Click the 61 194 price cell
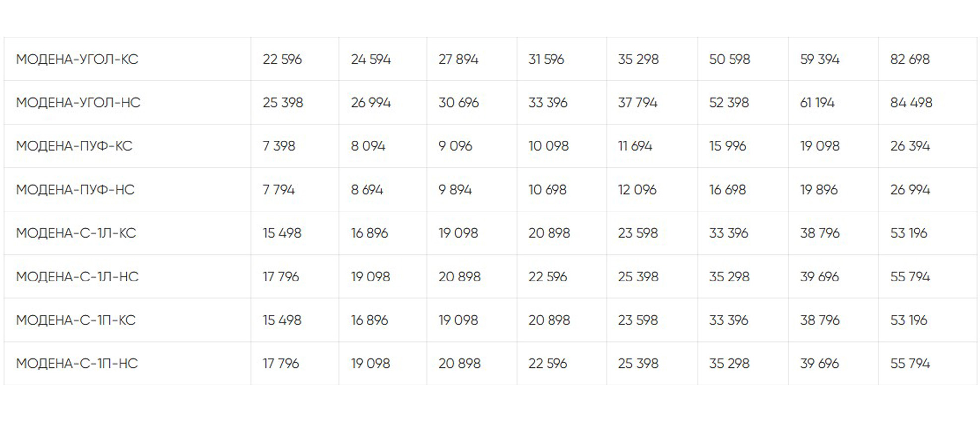The height and width of the screenshot is (422, 980). 817,103
